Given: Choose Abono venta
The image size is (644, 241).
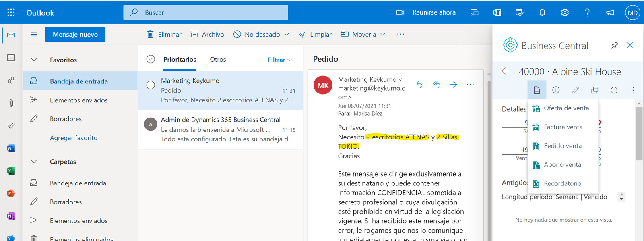Looking at the screenshot, I should click(563, 164).
